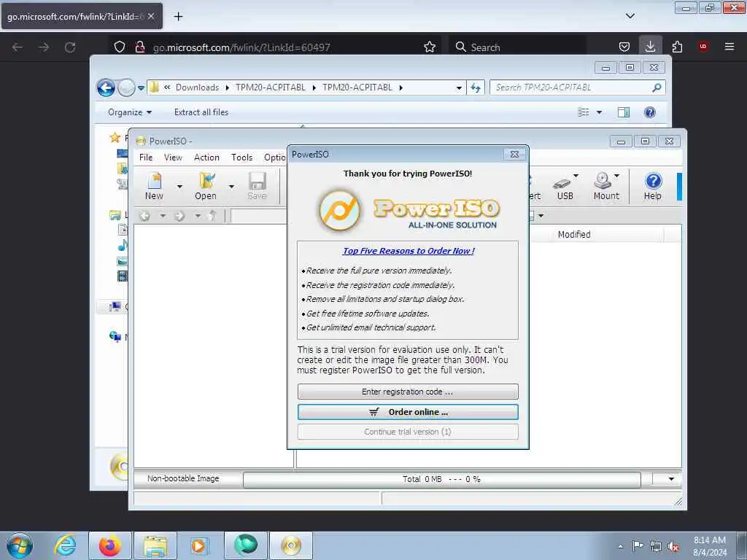Open an image with the Open toolbar icon
Viewport: 747px width, 560px height.
click(x=206, y=186)
